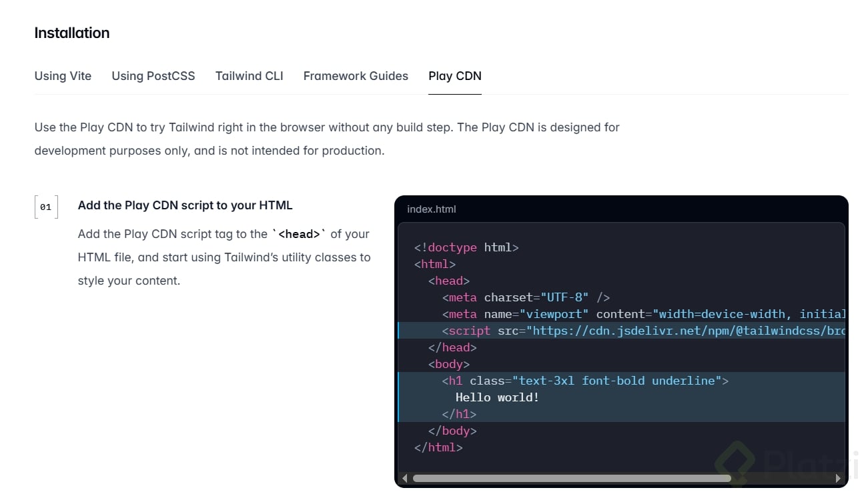868x494 pixels.
Task: Click 'development purposes only' sentence line
Action: click(209, 151)
